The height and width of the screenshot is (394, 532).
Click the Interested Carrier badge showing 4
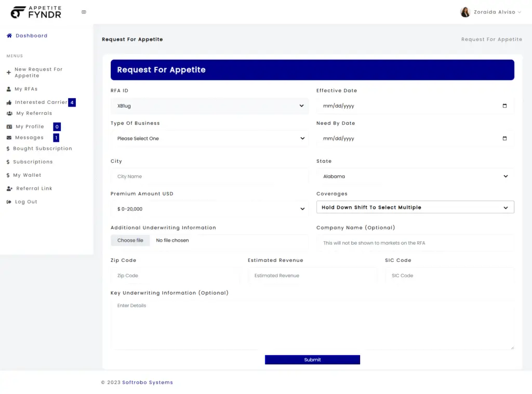coord(72,102)
